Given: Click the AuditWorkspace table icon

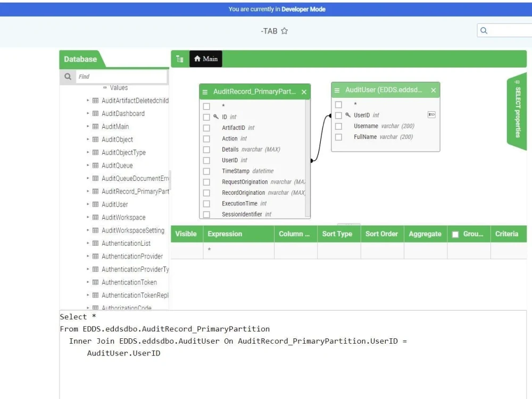Looking at the screenshot, I should [x=96, y=218].
